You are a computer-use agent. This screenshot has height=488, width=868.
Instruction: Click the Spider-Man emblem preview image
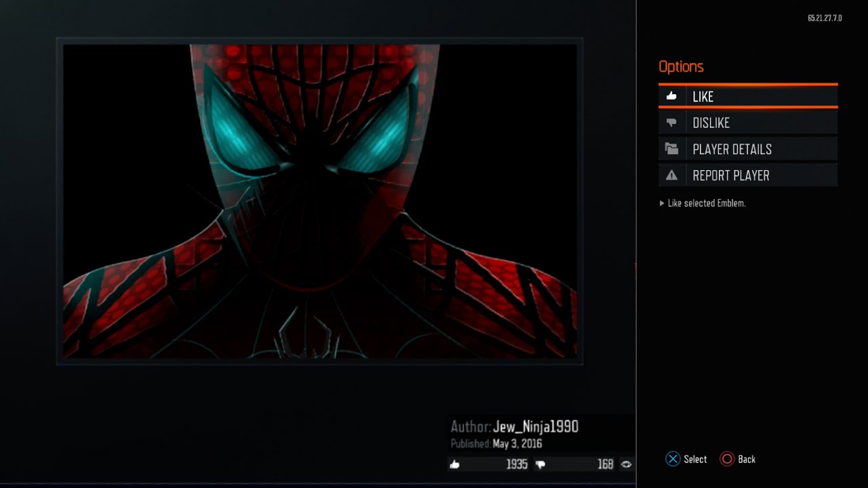[x=319, y=201]
